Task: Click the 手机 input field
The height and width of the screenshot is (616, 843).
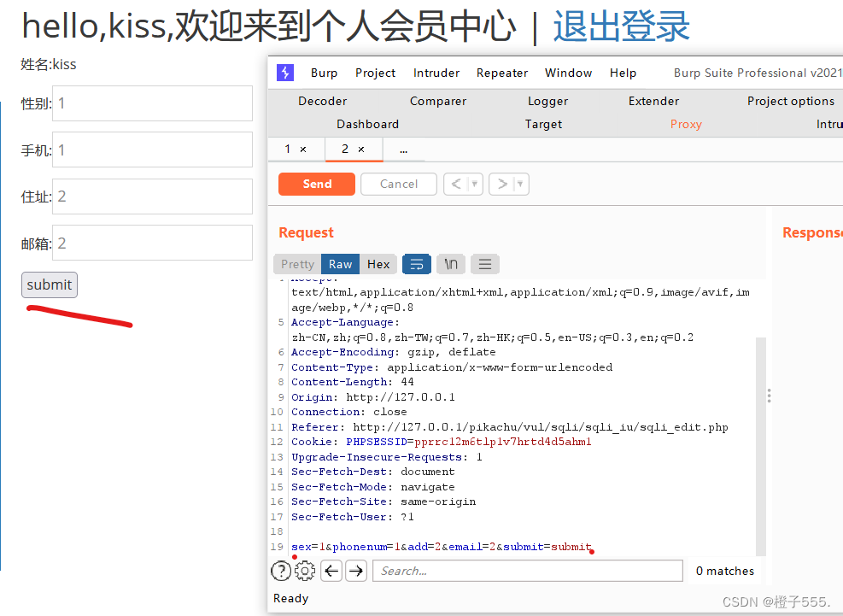Action: coord(152,150)
